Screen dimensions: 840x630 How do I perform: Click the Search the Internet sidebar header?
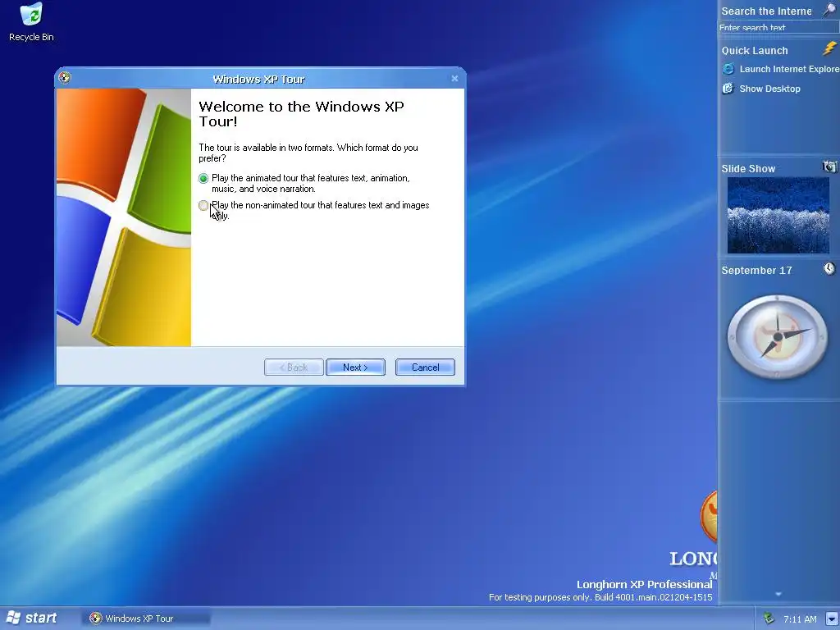point(767,11)
